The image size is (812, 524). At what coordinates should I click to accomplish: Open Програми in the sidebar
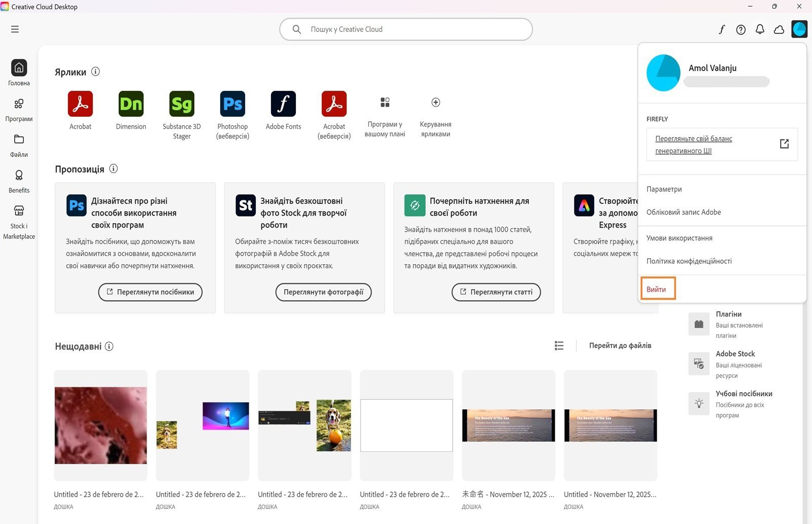click(x=19, y=110)
